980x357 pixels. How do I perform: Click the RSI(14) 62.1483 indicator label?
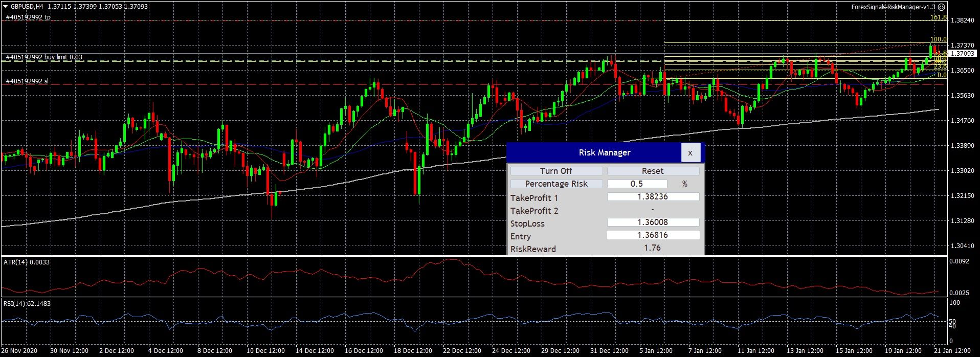tap(27, 304)
